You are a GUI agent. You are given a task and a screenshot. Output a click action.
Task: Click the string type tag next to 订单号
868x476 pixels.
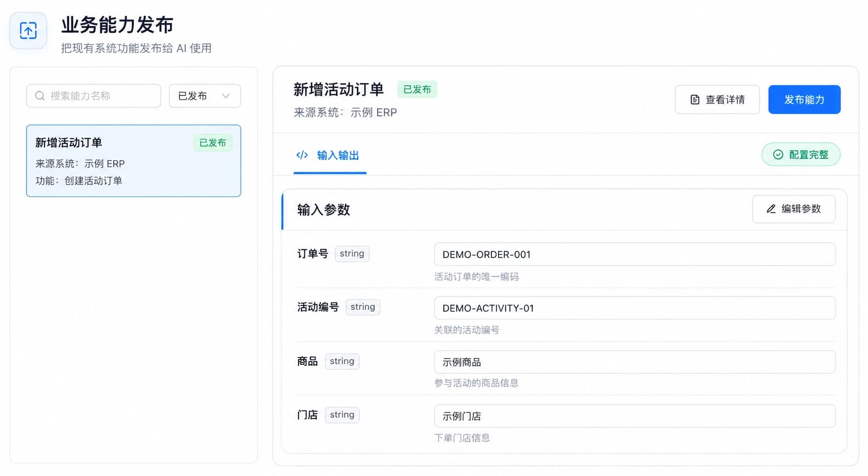[352, 253]
